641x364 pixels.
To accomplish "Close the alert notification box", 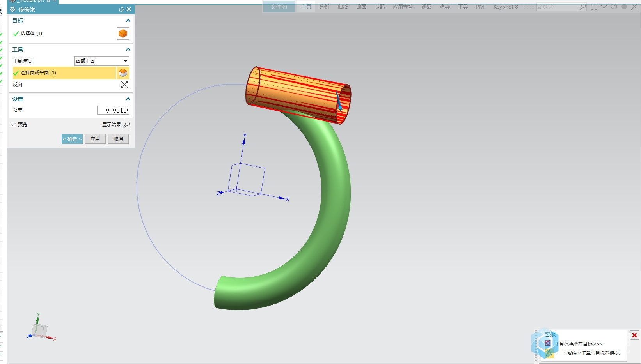I will [634, 335].
